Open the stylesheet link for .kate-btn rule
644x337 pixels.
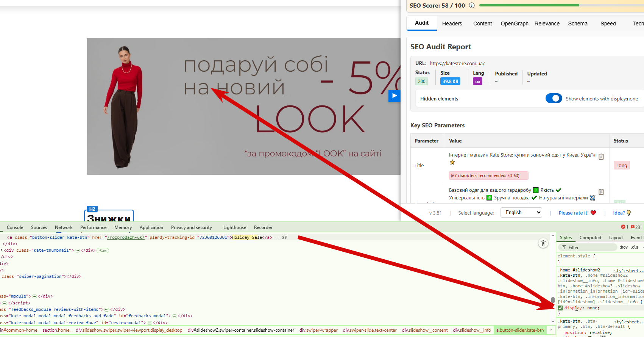pos(628,322)
